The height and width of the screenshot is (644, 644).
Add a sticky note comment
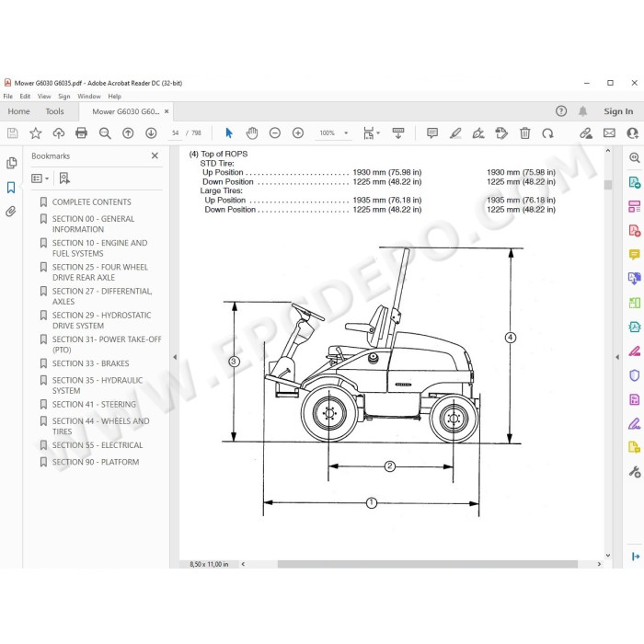(432, 133)
